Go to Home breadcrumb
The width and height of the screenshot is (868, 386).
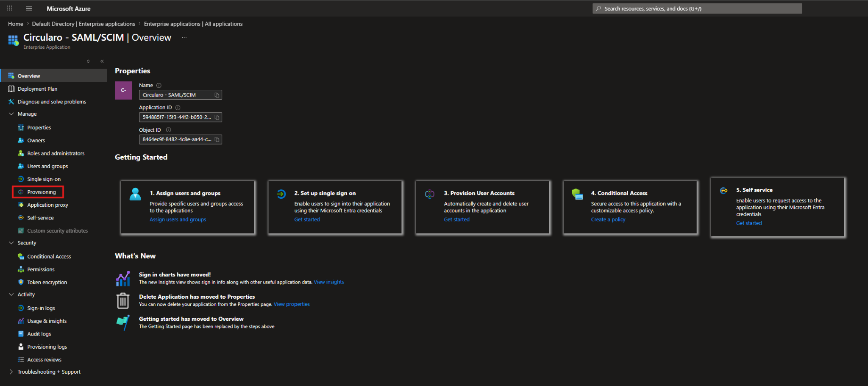coord(16,24)
